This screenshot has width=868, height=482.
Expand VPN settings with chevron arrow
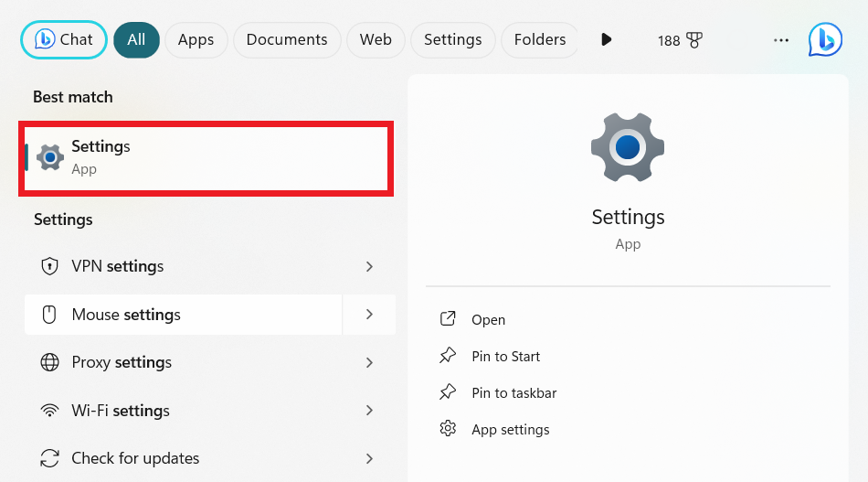tap(369, 267)
